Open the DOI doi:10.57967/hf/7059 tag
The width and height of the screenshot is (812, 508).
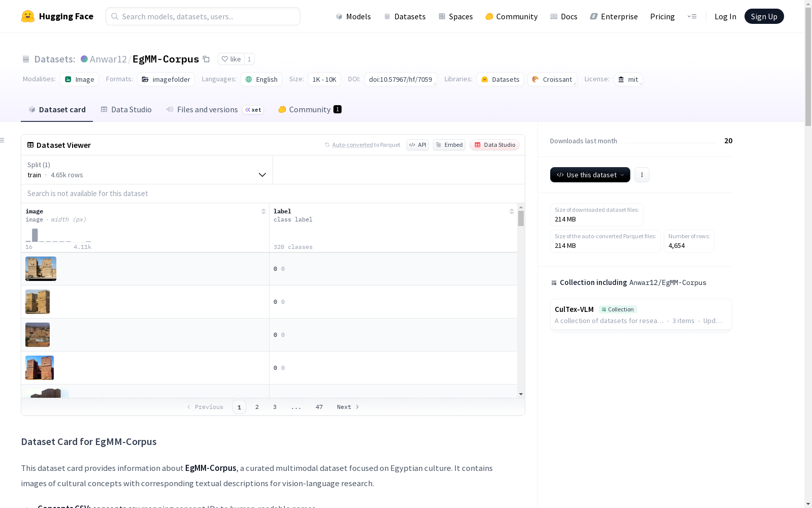point(400,79)
